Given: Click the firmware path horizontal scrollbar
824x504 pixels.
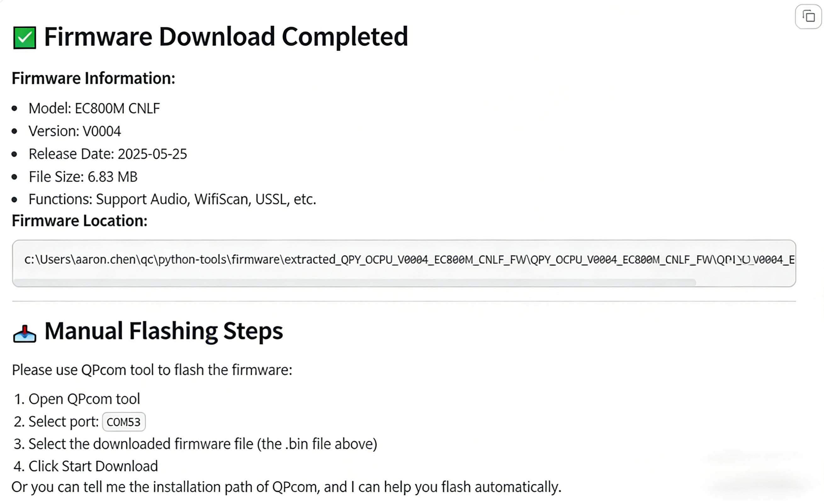Looking at the screenshot, I should tap(354, 282).
